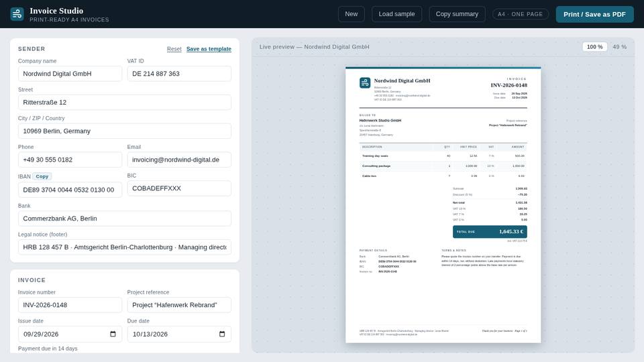This screenshot has width=644, height=362.
Task: Click 'Payment due in 14 days' text
Action: [x=48, y=349]
